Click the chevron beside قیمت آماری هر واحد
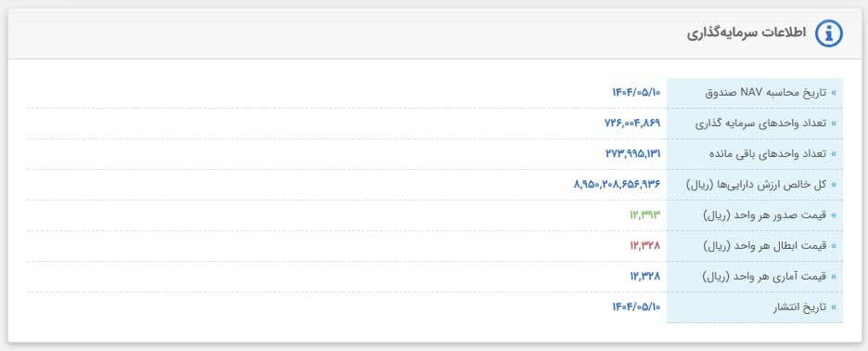This screenshot has width=868, height=351. 834,276
